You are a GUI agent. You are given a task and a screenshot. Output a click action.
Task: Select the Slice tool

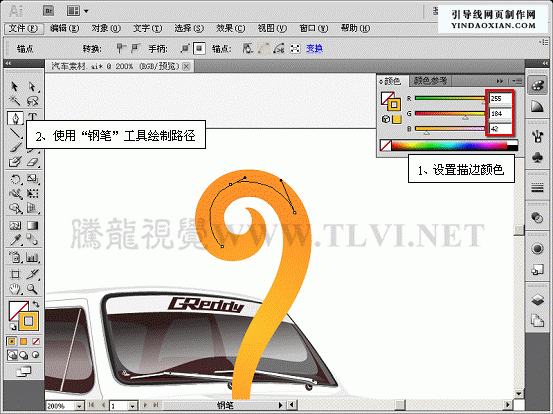32,274
